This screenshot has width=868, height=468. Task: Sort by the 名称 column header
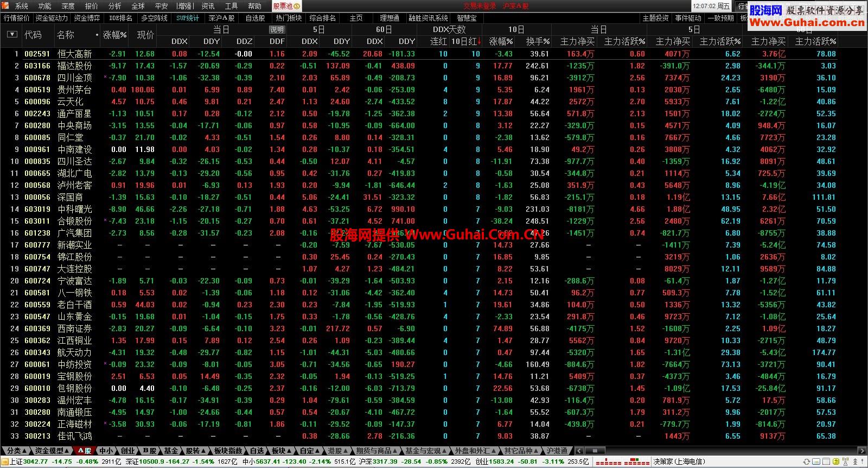[x=66, y=35]
